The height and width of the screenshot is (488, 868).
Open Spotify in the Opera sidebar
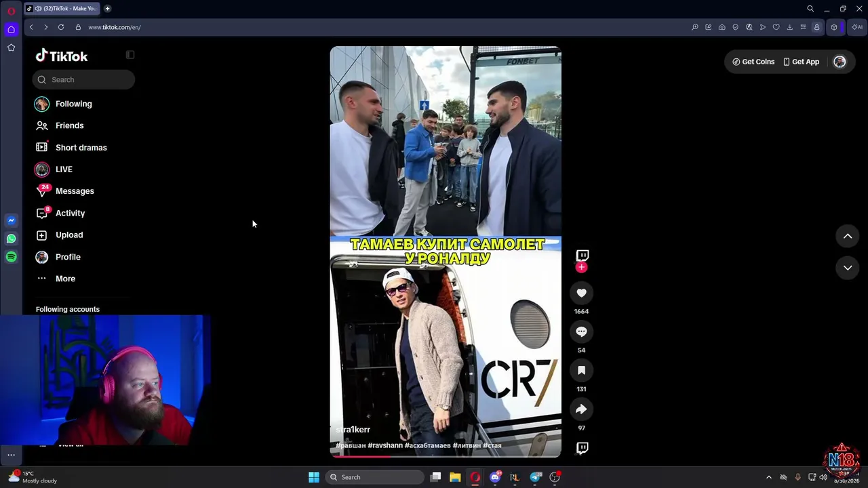[x=11, y=257]
